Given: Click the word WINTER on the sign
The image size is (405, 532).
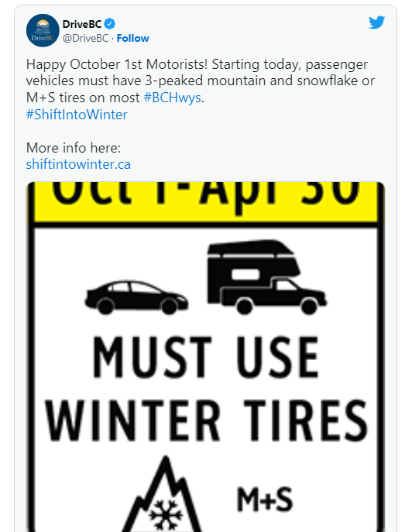Looking at the screenshot, I should point(133,420).
